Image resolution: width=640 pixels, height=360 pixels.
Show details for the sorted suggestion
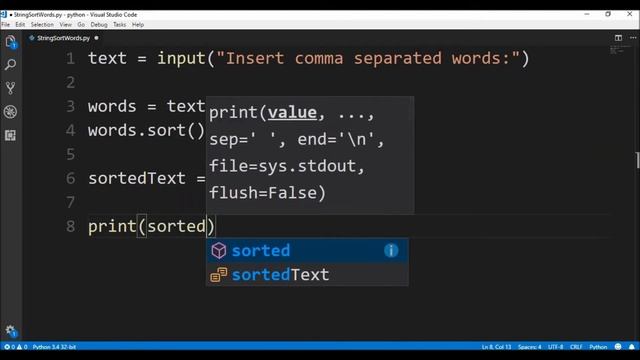(x=391, y=250)
